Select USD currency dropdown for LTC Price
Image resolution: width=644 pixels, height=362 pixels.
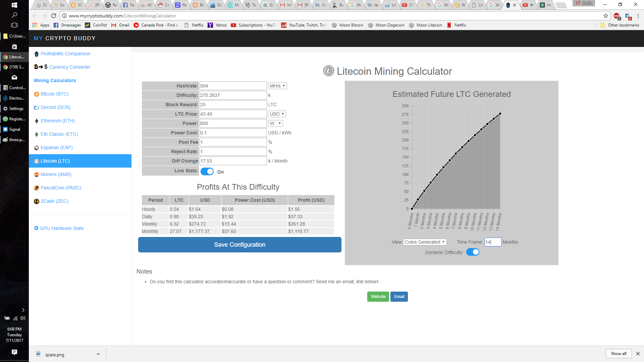pos(277,114)
